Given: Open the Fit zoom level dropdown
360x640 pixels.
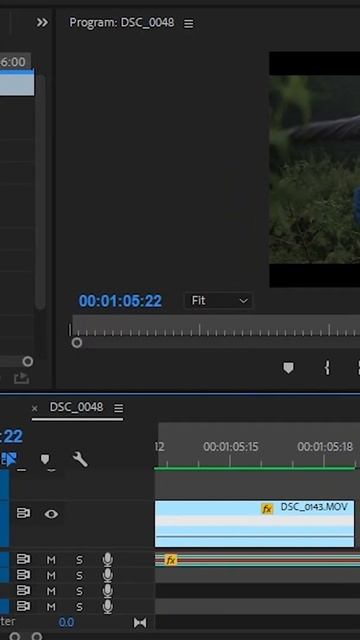Looking at the screenshot, I should tap(219, 301).
